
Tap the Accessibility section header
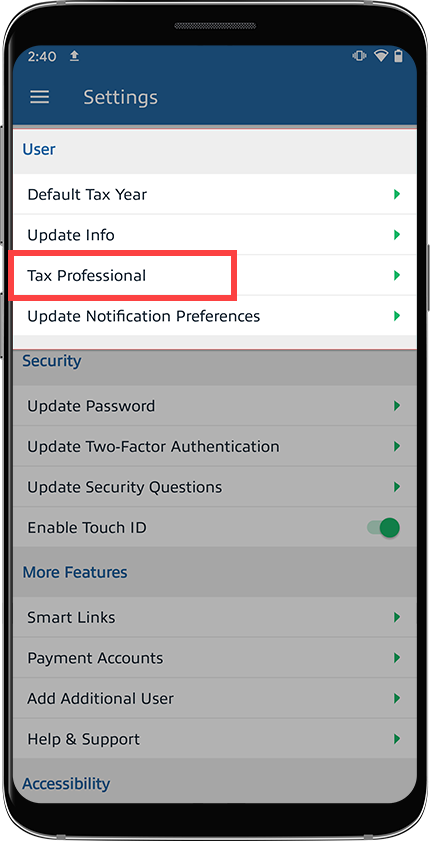click(x=66, y=784)
